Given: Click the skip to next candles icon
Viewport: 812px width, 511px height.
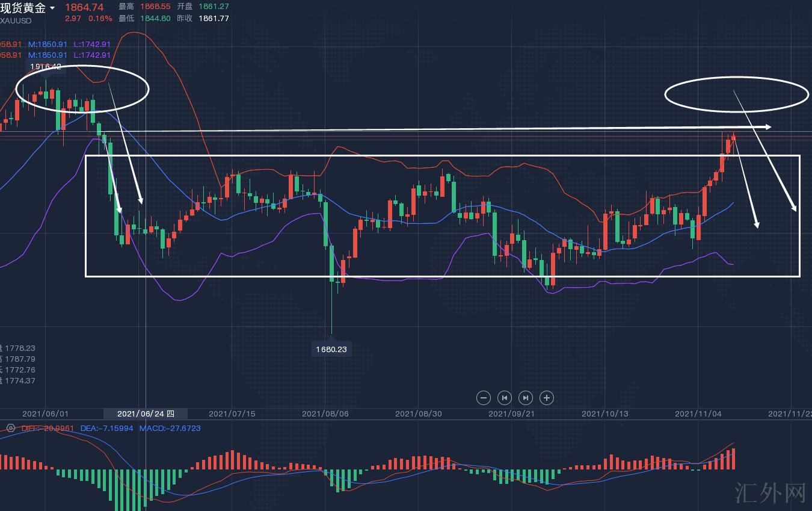Looking at the screenshot, I should (x=526, y=398).
